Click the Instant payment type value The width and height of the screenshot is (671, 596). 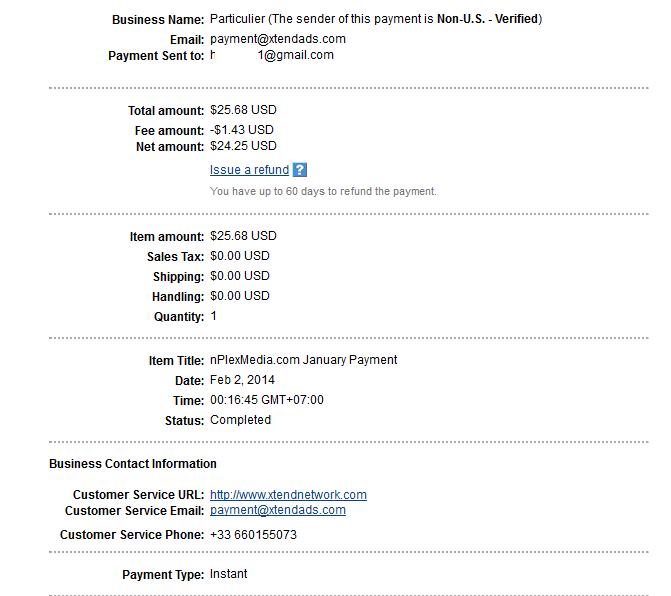tap(229, 574)
